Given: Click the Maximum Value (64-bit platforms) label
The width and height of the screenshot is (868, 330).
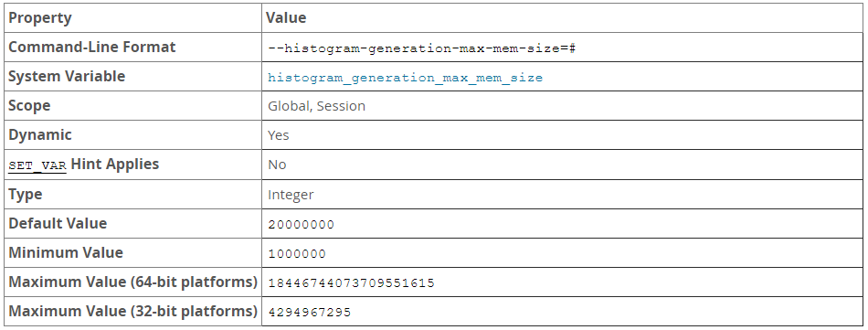Looking at the screenshot, I should coord(132,282).
